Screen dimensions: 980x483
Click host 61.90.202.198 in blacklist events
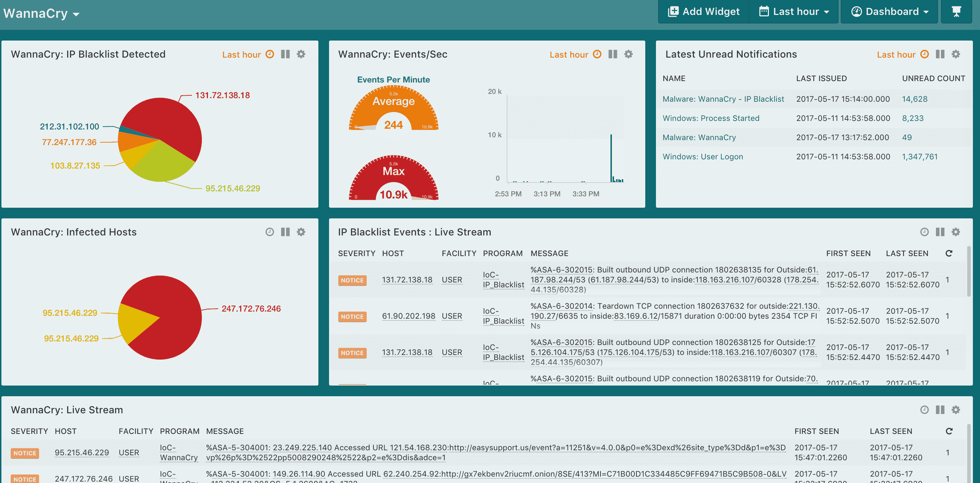point(409,316)
